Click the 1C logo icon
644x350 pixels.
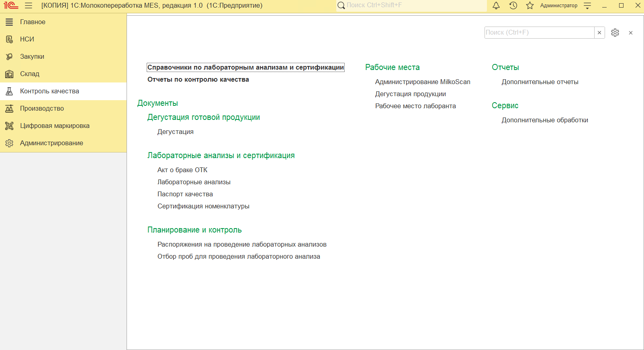11,6
